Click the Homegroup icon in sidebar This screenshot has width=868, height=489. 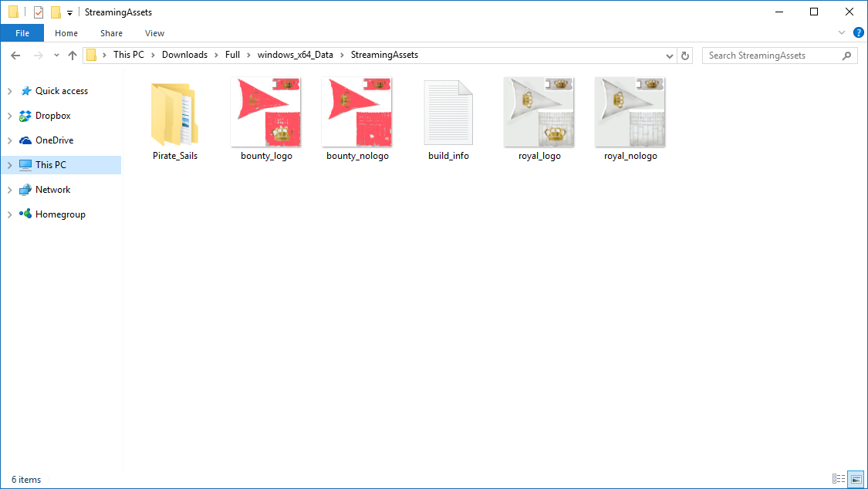[x=25, y=214]
